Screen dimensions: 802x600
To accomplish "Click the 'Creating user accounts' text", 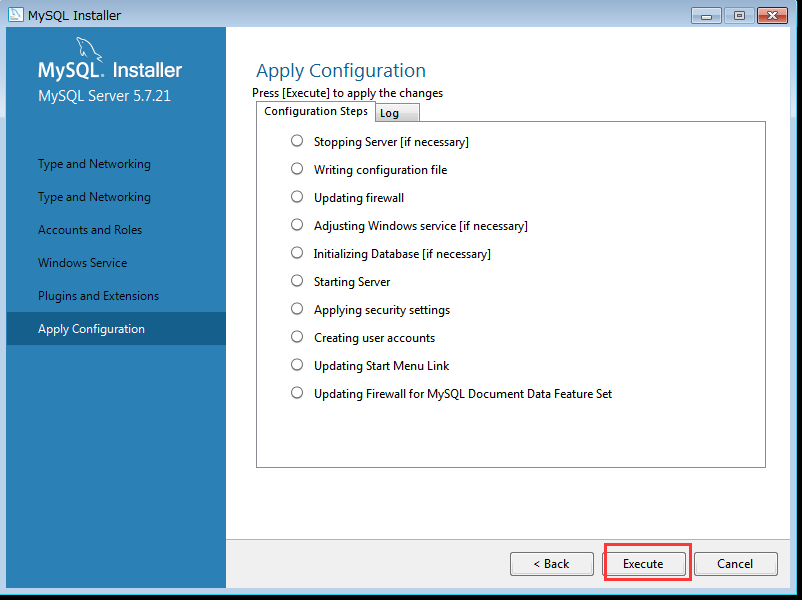I will point(374,338).
